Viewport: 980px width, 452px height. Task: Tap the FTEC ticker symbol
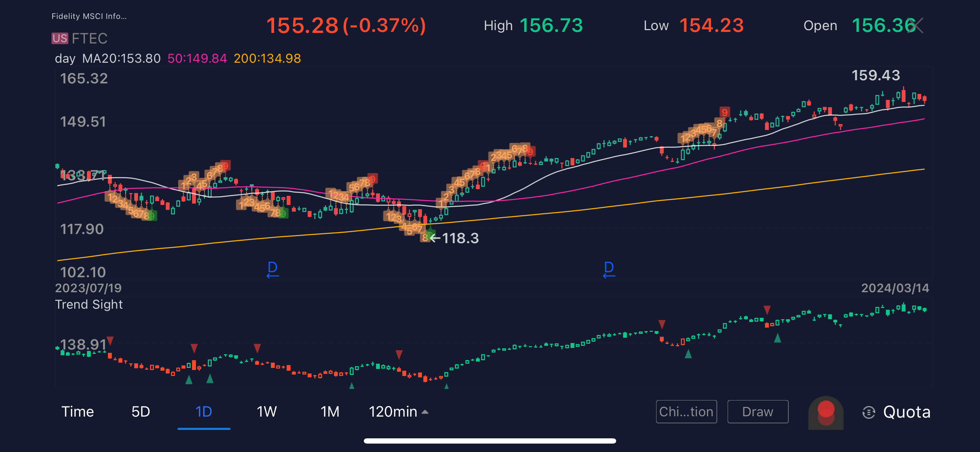coord(90,39)
